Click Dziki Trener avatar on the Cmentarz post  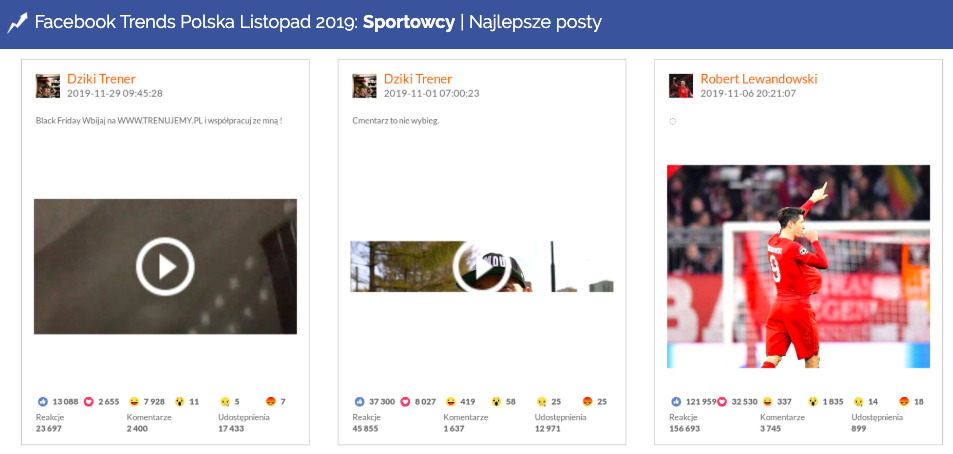[x=364, y=86]
